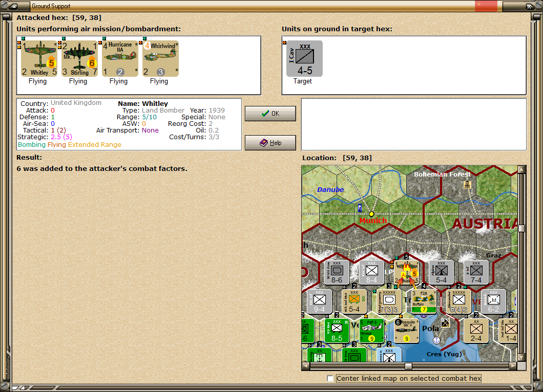
Task: Click the tan 2-4 division counter
Action: (476, 331)
